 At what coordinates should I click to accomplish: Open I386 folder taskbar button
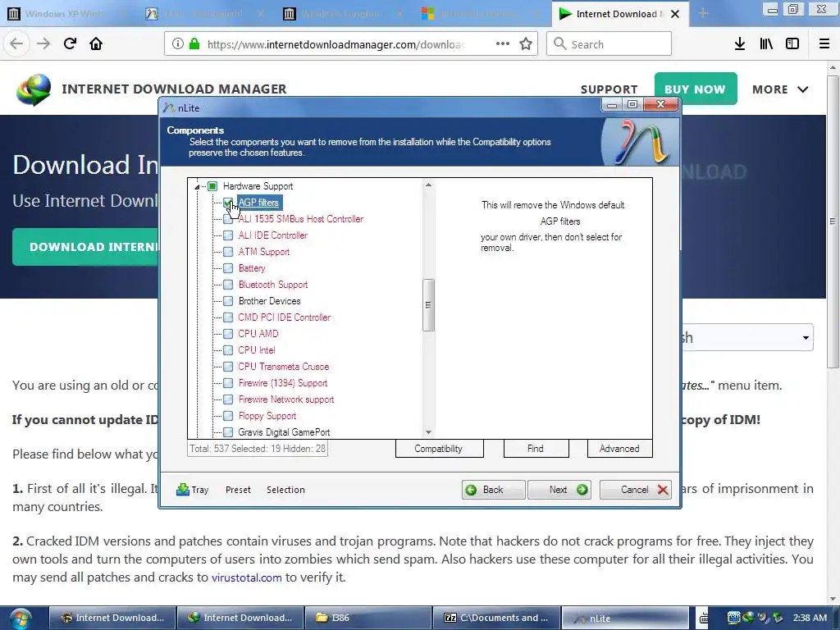[368, 618]
